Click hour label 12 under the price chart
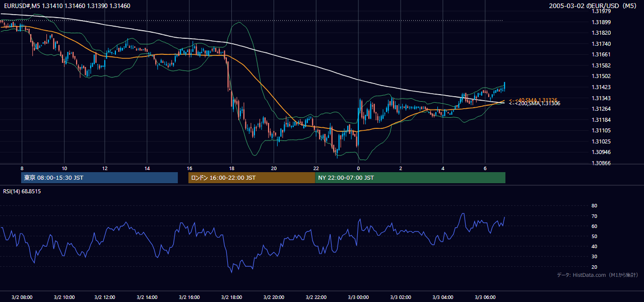644x302 pixels. coord(105,168)
